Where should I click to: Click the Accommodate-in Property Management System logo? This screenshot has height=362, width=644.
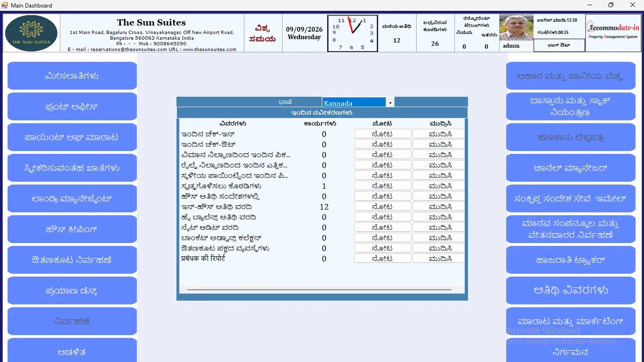coord(613,33)
